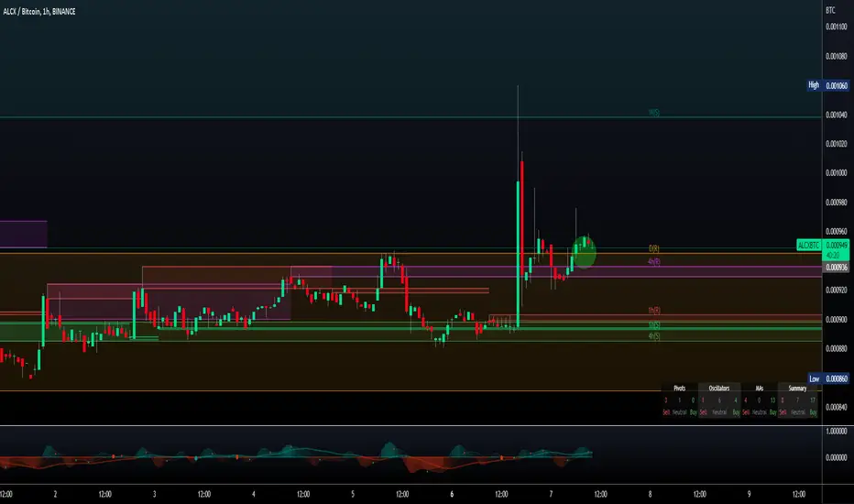
Task: Click the Oscillators Neutral count 6
Action: click(x=719, y=400)
